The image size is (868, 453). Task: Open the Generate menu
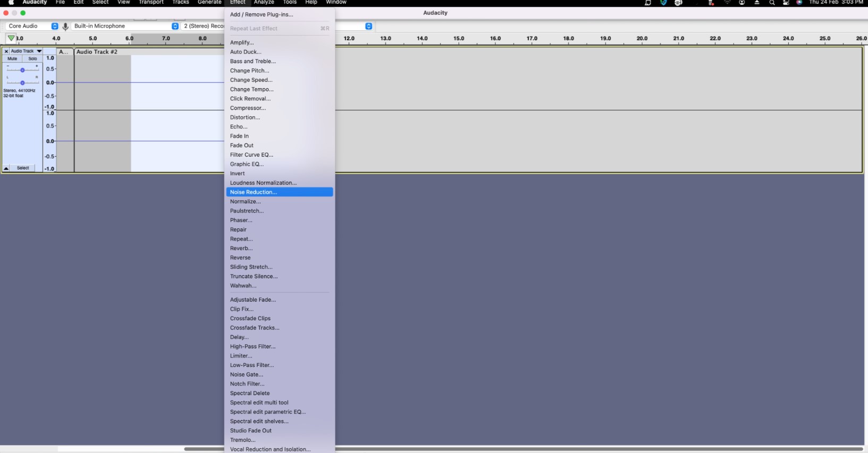click(209, 3)
